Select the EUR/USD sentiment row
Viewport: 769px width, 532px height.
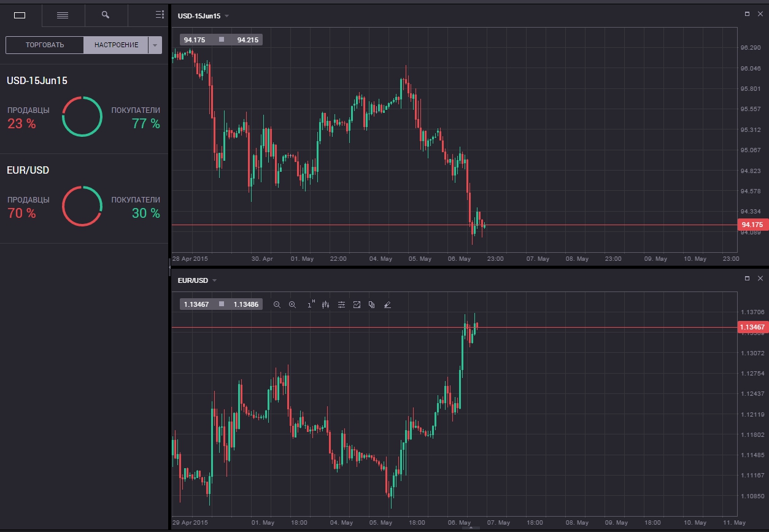coord(83,198)
